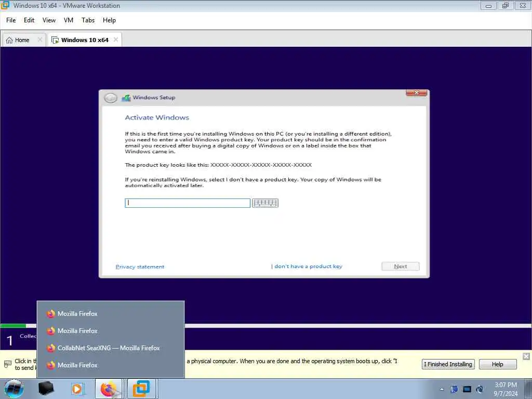Click the Next button
The width and height of the screenshot is (532, 399).
[x=401, y=267]
